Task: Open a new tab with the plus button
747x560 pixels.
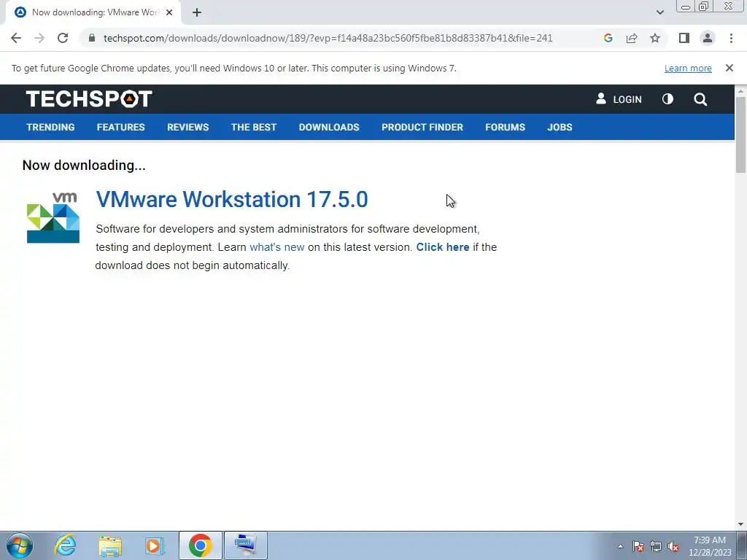Action: (197, 12)
